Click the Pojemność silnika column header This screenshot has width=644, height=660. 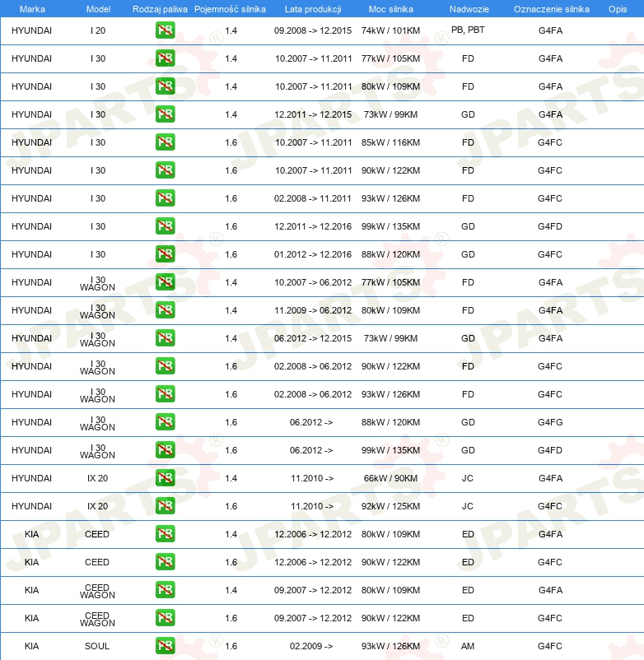230,9
